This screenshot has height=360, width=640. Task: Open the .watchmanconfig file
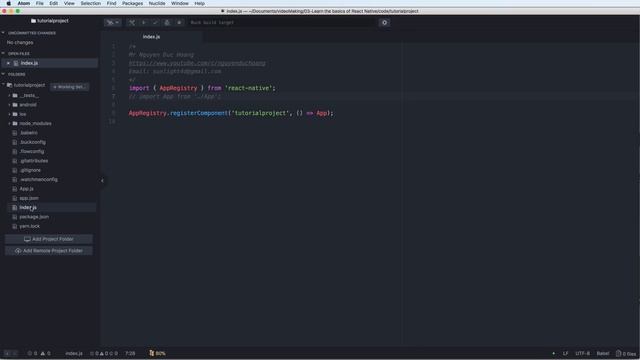[x=39, y=180]
